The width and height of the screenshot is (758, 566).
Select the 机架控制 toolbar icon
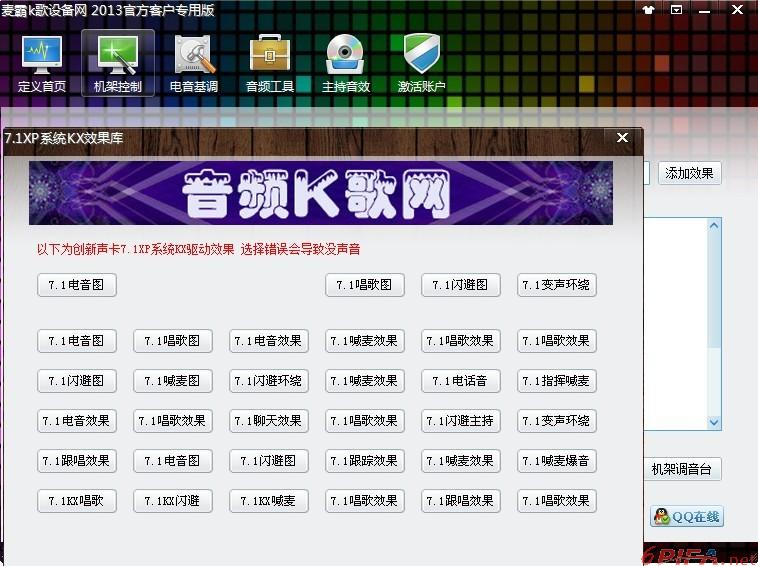pyautogui.click(x=117, y=63)
